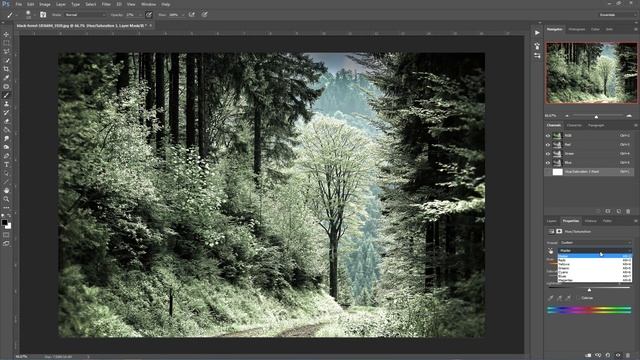
Task: Choose Reds from channel dropdown list
Action: [x=594, y=260]
